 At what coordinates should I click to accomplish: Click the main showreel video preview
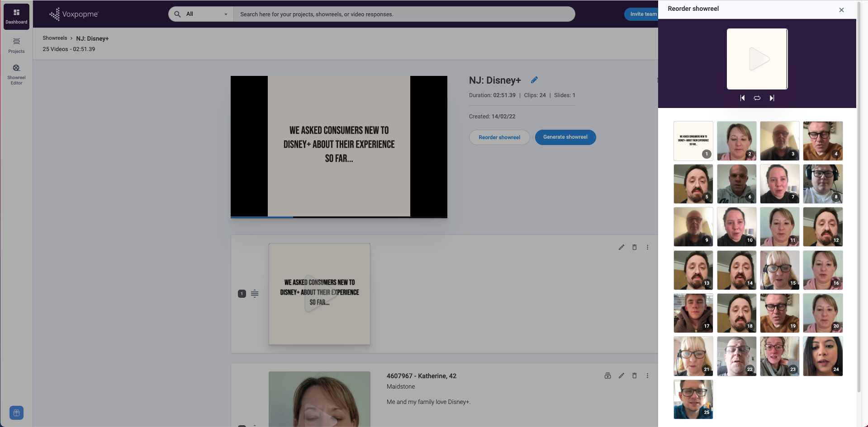pyautogui.click(x=339, y=146)
